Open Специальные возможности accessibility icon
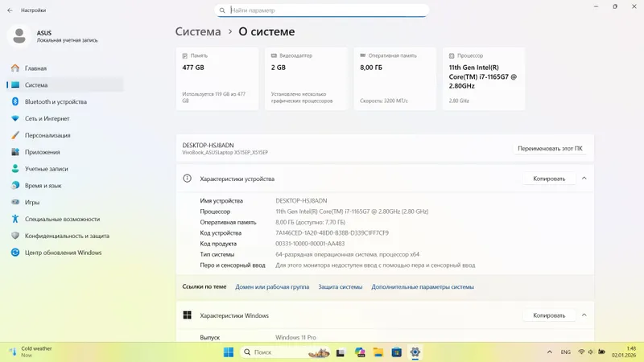The width and height of the screenshot is (644, 362). click(15, 219)
